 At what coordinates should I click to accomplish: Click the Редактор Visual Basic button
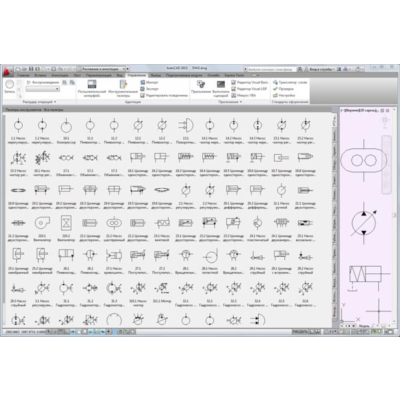(x=250, y=82)
